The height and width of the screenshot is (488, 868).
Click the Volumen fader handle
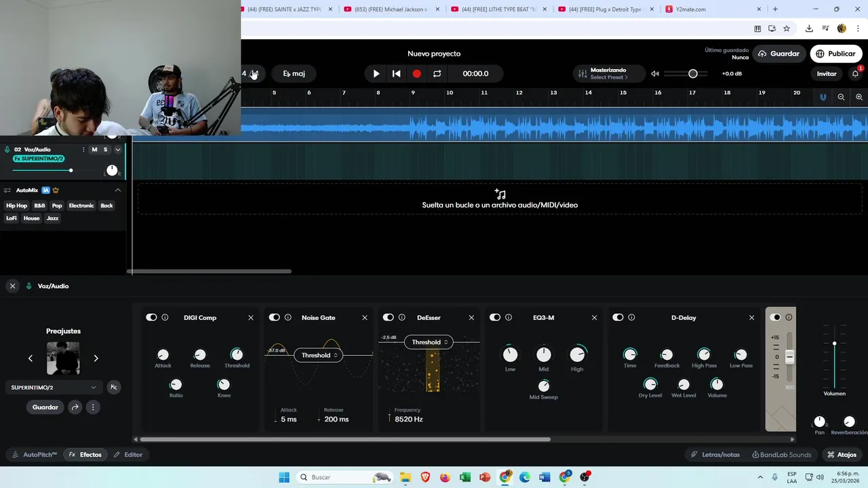(834, 344)
